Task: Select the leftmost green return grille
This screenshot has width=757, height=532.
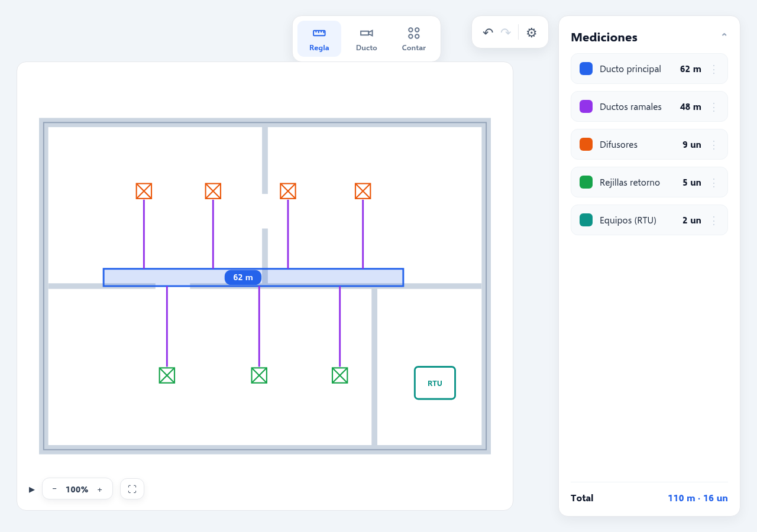Action: [x=167, y=375]
